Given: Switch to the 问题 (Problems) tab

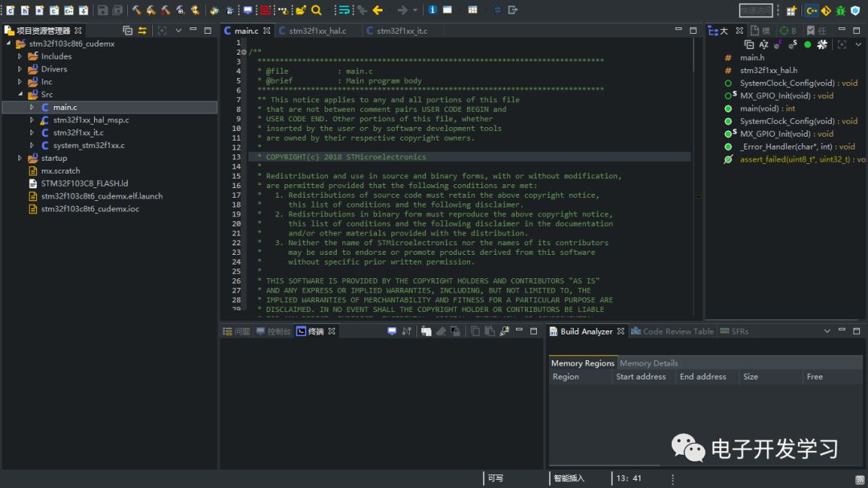Looking at the screenshot, I should 236,331.
